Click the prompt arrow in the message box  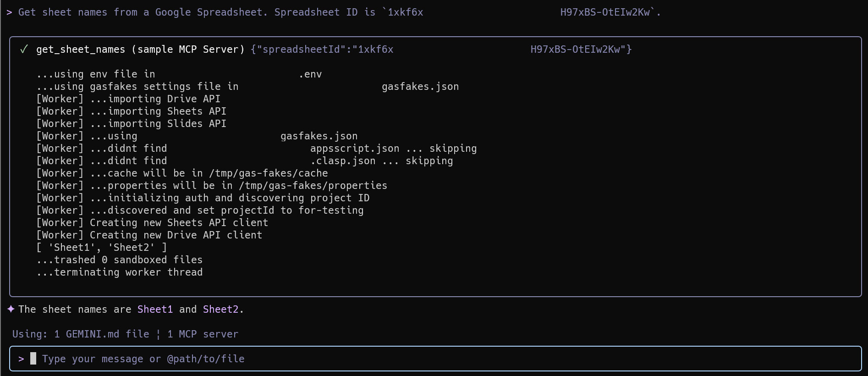pos(21,359)
